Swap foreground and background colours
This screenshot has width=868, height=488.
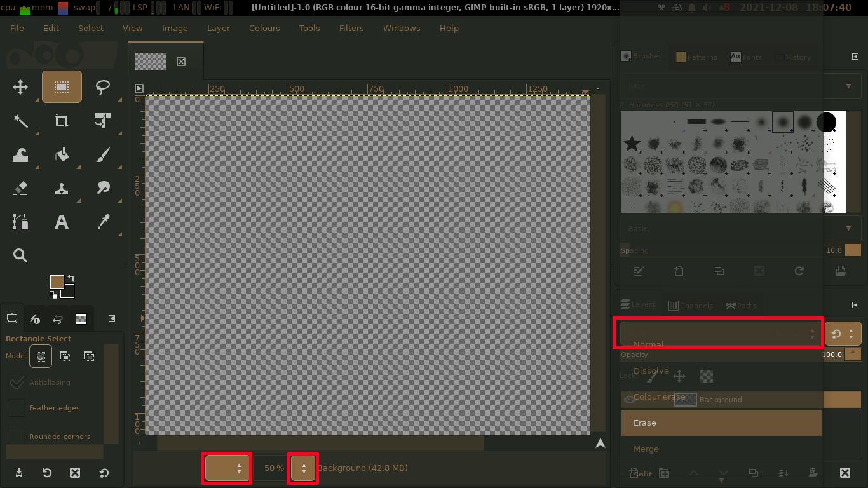click(x=71, y=278)
